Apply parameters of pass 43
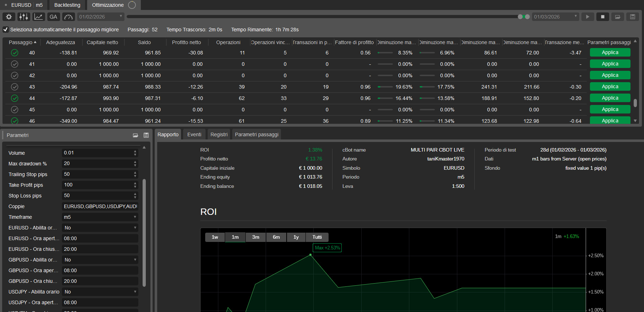This screenshot has width=644, height=312. click(610, 86)
